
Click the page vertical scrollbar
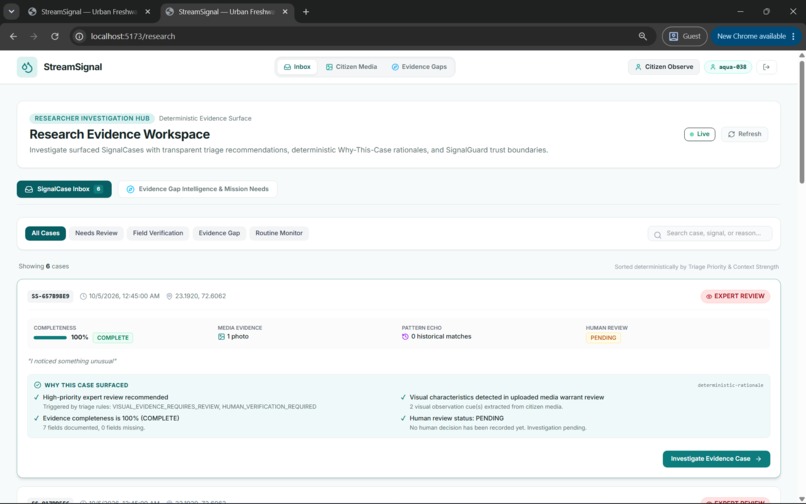(802, 122)
